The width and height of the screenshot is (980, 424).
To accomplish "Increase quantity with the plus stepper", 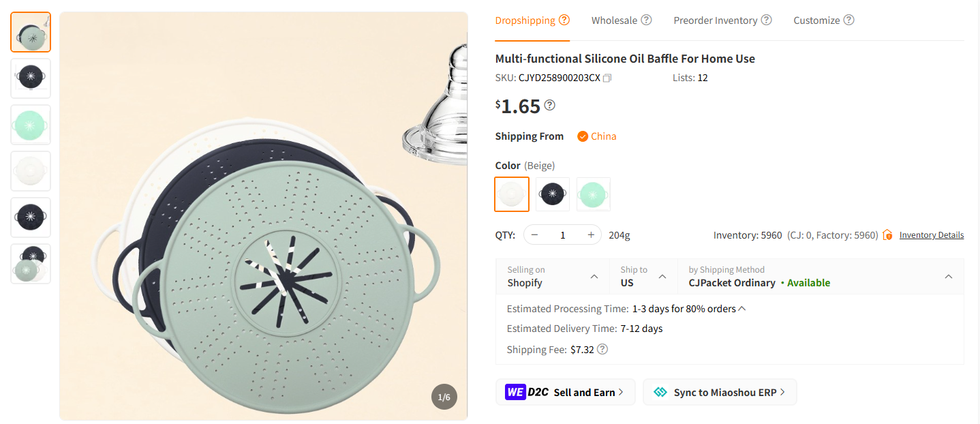I will pos(590,234).
